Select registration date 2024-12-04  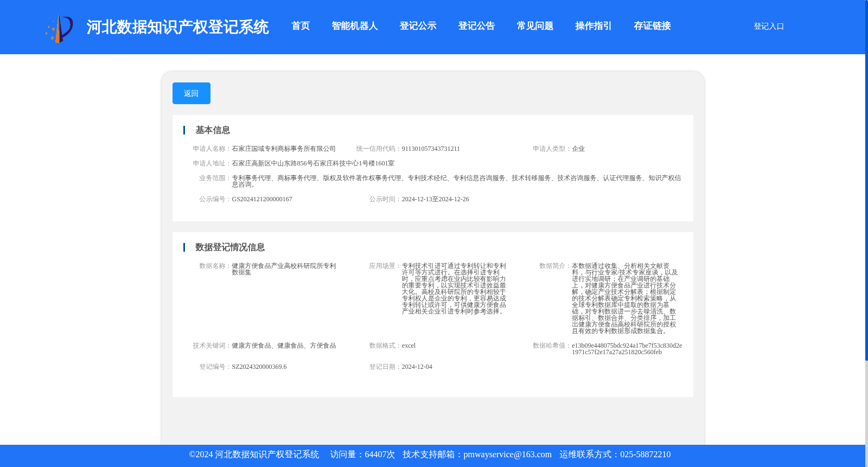(x=417, y=367)
